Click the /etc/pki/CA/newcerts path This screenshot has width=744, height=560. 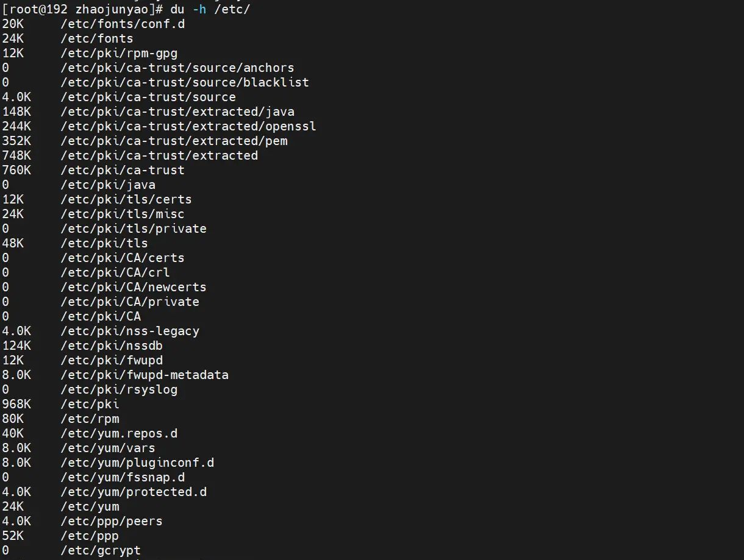[134, 288]
